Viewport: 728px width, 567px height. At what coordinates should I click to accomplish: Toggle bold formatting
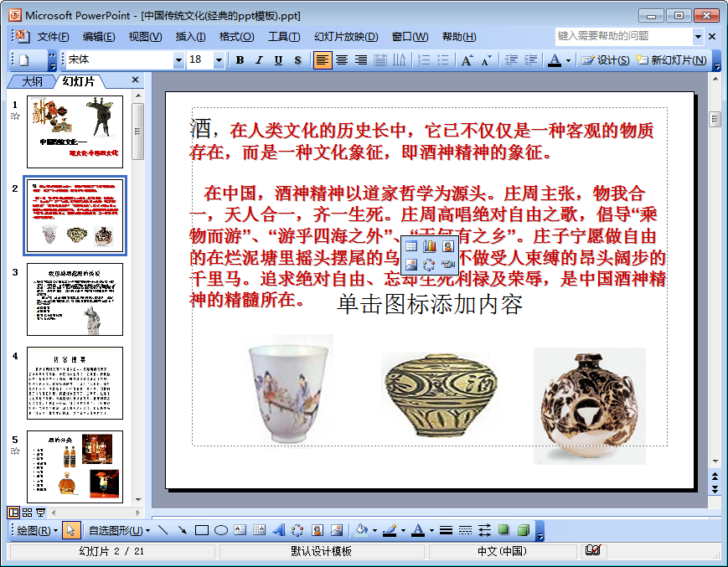point(240,60)
